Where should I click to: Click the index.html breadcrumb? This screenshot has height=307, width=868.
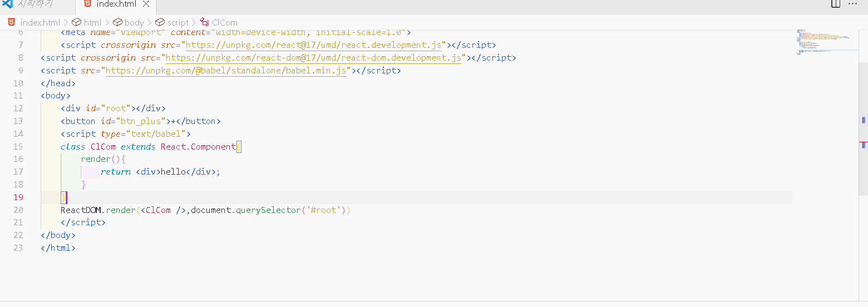click(34, 22)
